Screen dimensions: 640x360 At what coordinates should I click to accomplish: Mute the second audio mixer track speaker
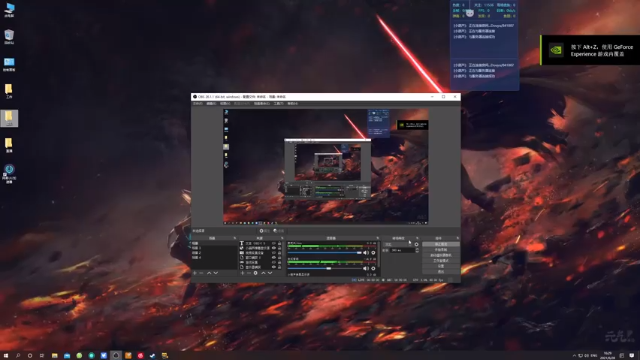pos(366,268)
